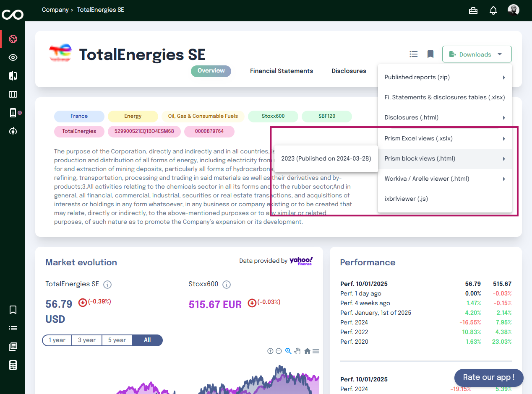
Task: Select the chart panning hand tool
Action: [x=297, y=351]
